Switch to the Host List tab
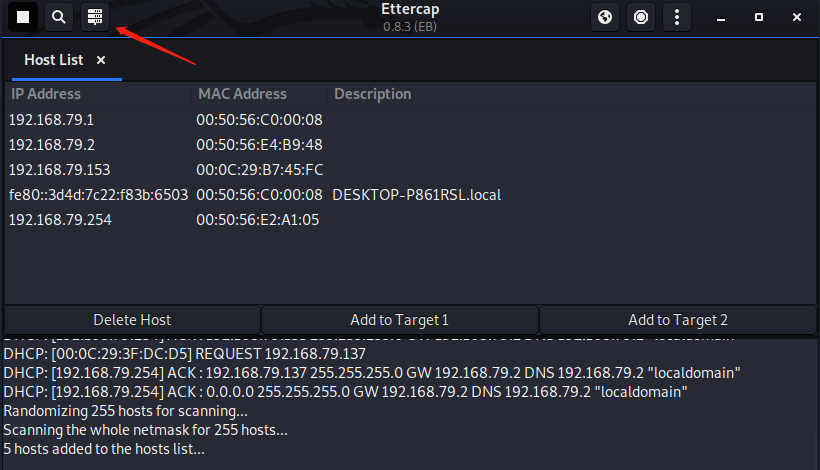This screenshot has width=820, height=470. point(54,60)
